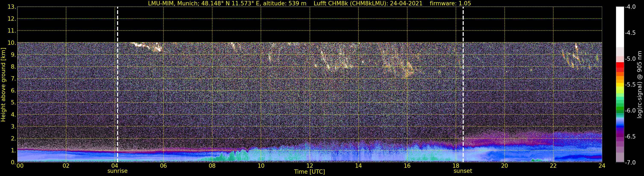Click the "14" time axis tick label
Image resolution: width=644 pixels, height=176 pixels.
(358, 166)
